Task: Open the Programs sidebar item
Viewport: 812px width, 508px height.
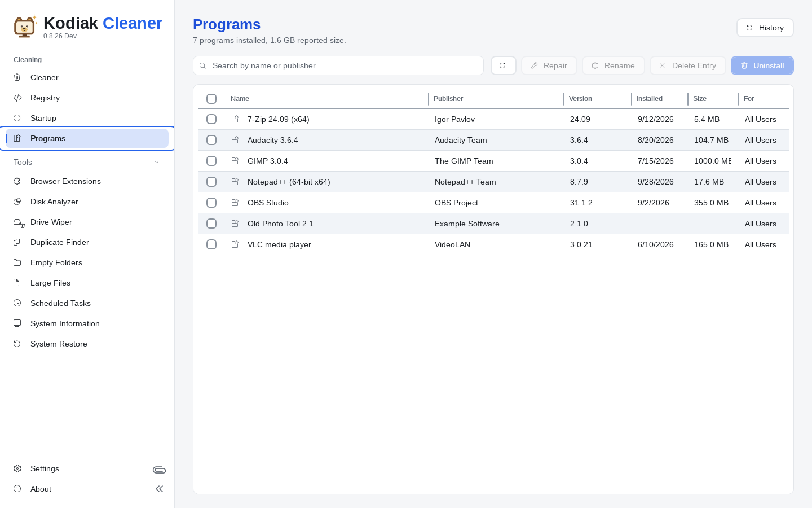Action: pyautogui.click(x=87, y=138)
